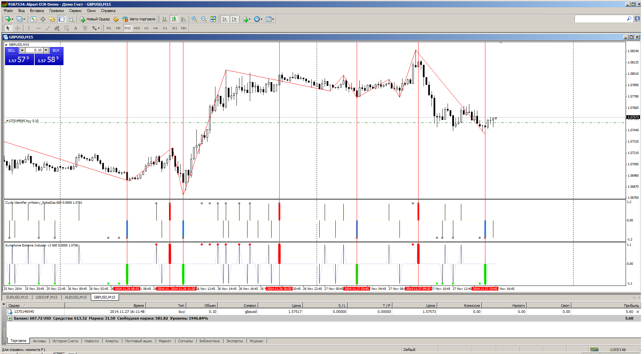Decrease the trade volume with the down arrow
Viewport: 644px width, 354px height.
click(x=22, y=50)
